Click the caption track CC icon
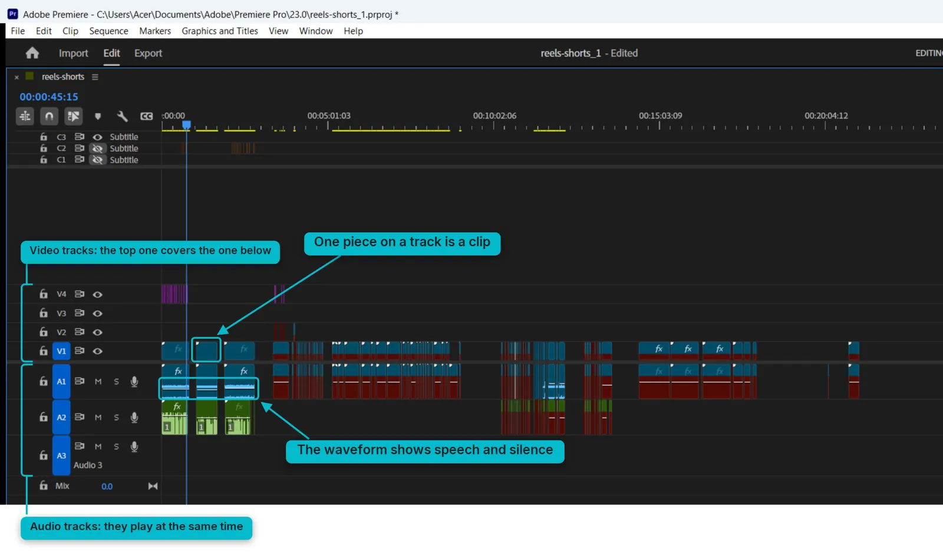This screenshot has height=560, width=943. (x=146, y=117)
